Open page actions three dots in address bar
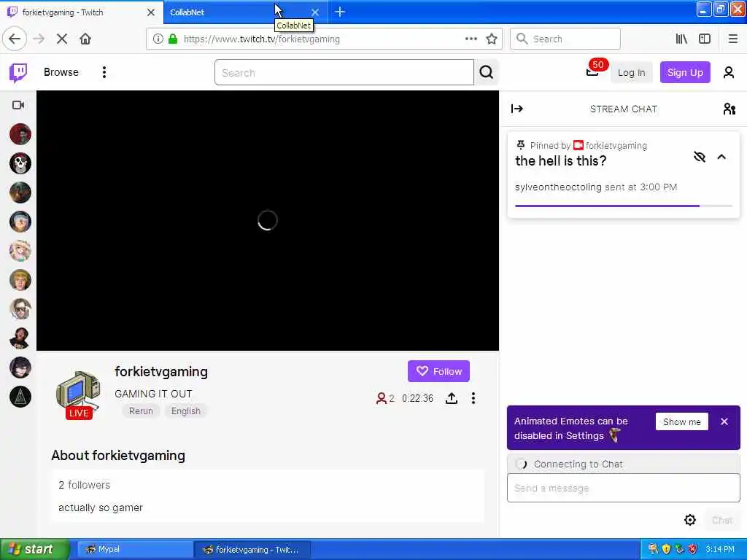This screenshot has width=747, height=560. (x=471, y=39)
